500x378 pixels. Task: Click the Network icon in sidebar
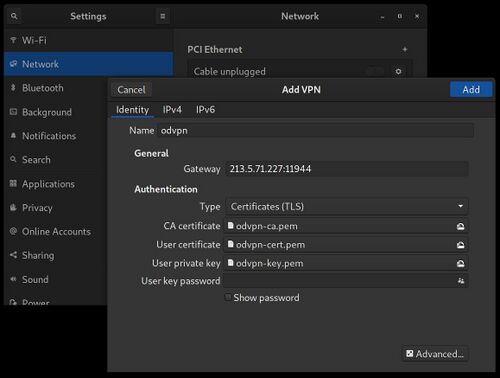click(13, 64)
